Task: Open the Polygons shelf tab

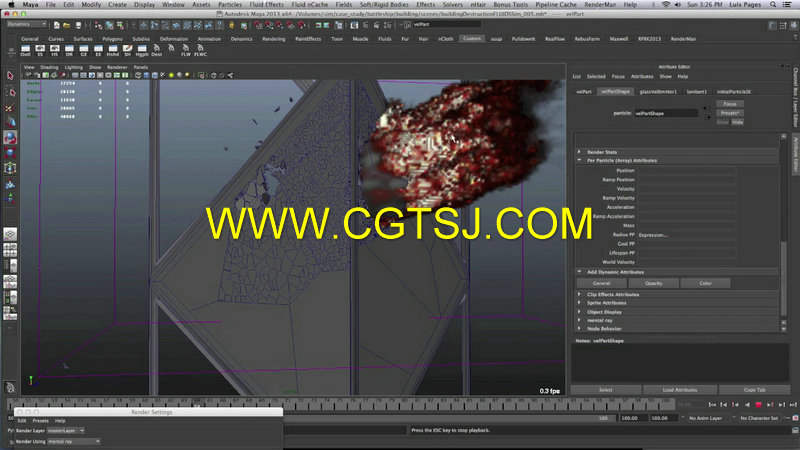Action: point(112,39)
